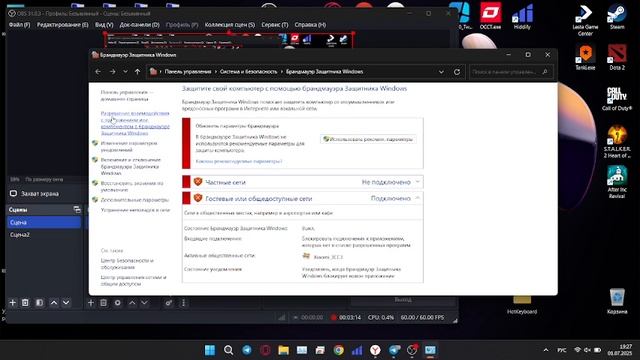
Task: Remove the selected OBS scene
Action: [x=25, y=303]
